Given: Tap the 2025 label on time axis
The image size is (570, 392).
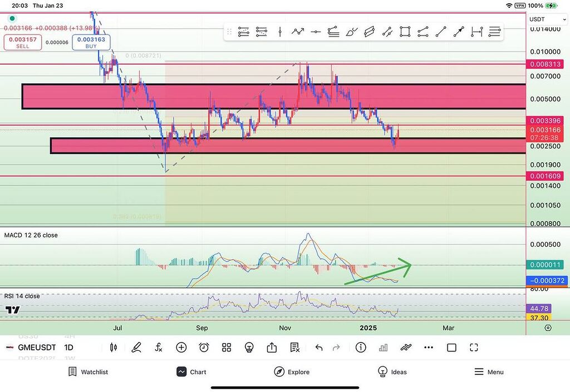Looking at the screenshot, I should pyautogui.click(x=368, y=328).
